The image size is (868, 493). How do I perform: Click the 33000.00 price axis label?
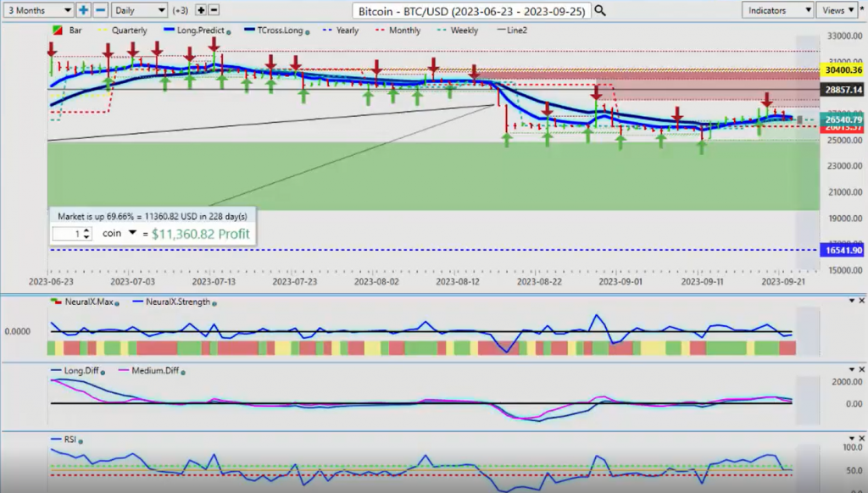pyautogui.click(x=845, y=36)
